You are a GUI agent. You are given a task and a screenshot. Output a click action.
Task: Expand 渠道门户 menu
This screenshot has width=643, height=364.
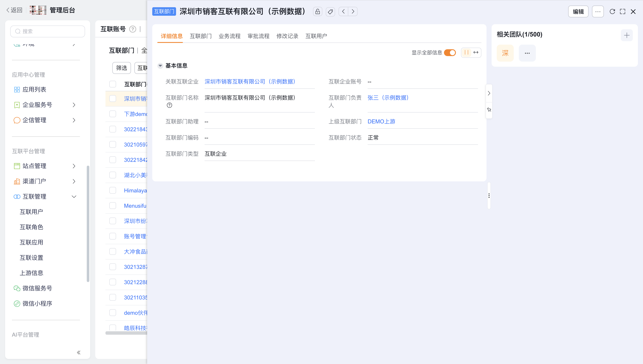[74, 181]
